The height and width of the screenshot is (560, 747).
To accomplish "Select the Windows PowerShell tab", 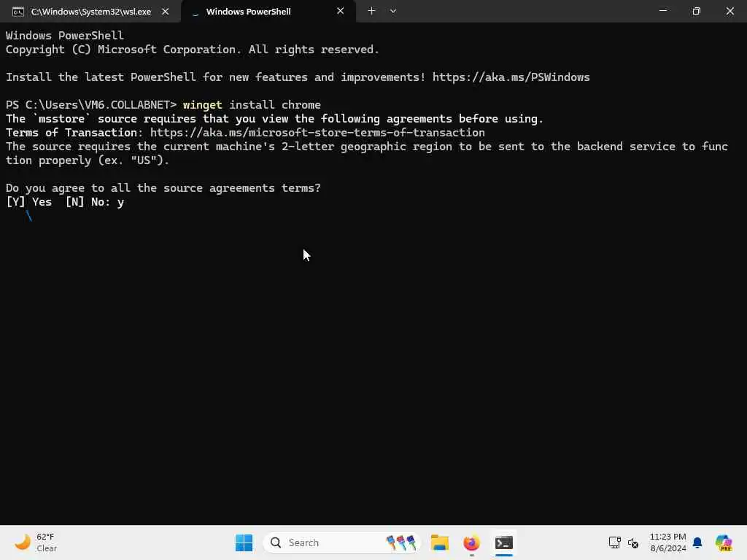I will (x=268, y=12).
